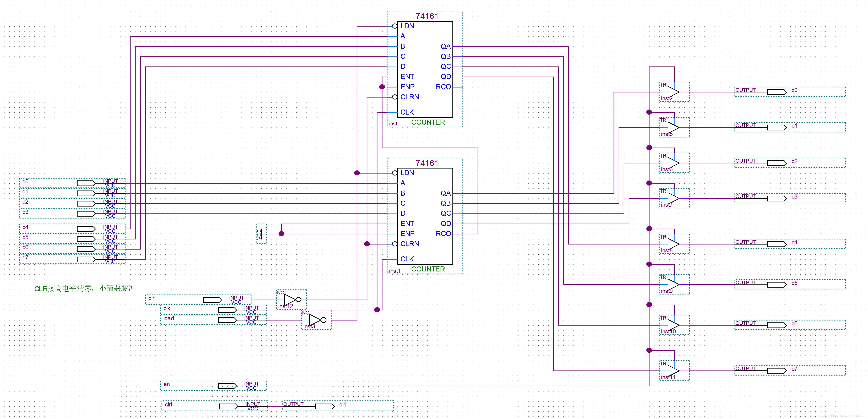The height and width of the screenshot is (419, 868).
Task: Select the q7 output pin symbol
Action: click(790, 370)
